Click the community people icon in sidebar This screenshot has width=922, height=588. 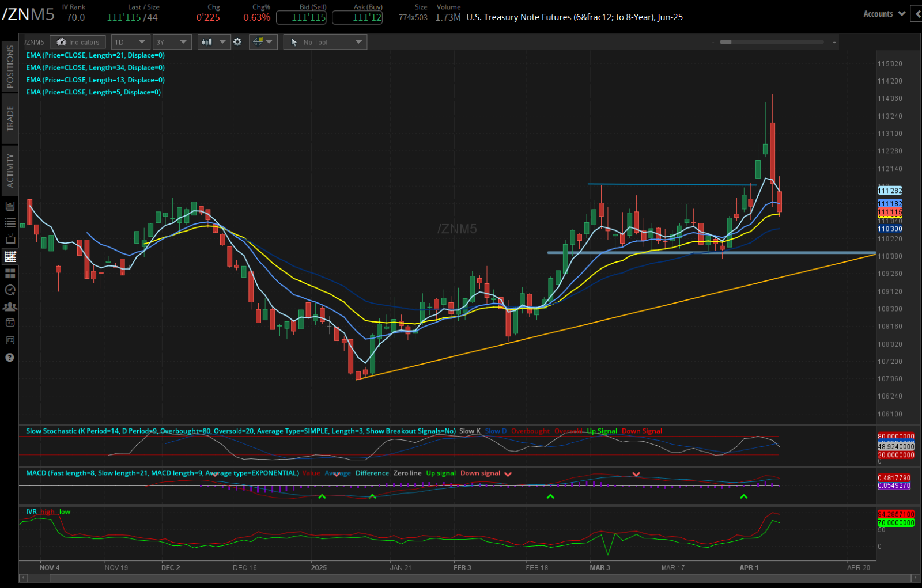click(x=10, y=306)
